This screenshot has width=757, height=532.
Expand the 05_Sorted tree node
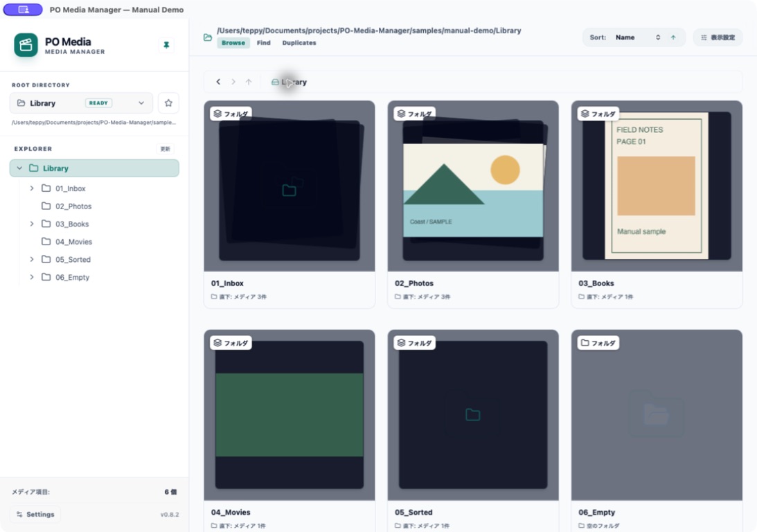32,259
